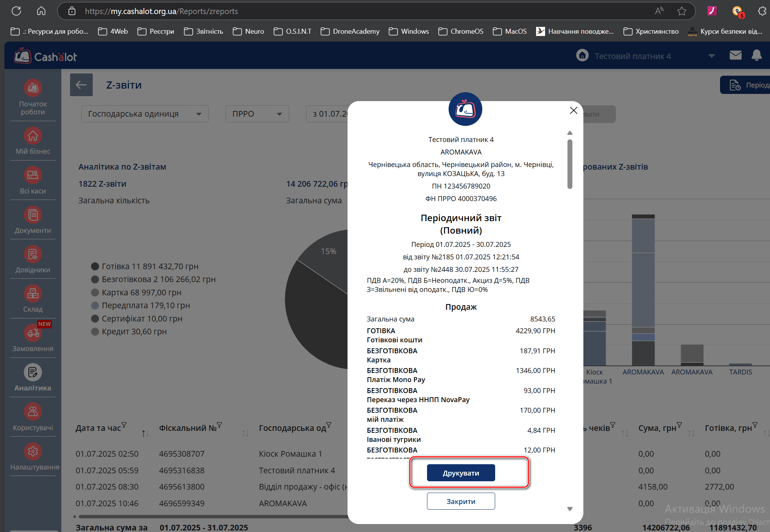Open Склад warehouse icon

tap(33, 294)
